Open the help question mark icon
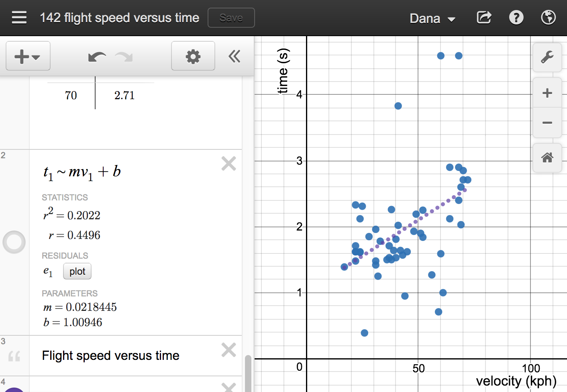567x392 pixels. 516,18
